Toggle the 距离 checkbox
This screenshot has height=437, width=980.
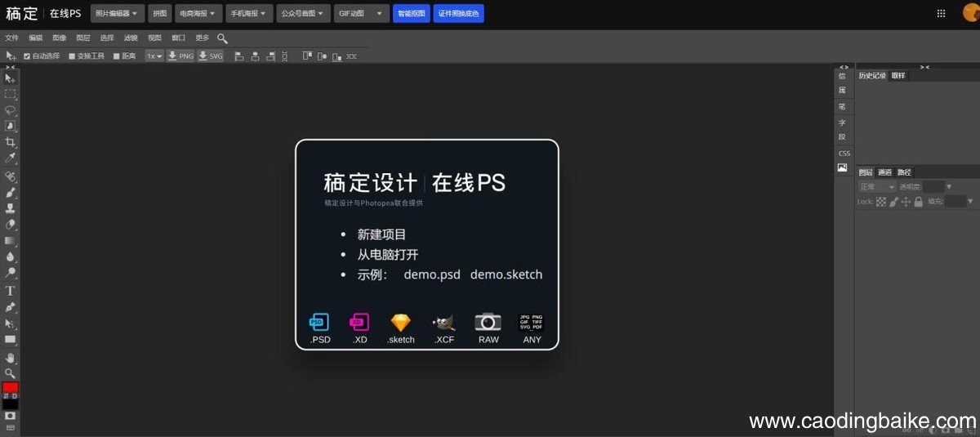[116, 56]
